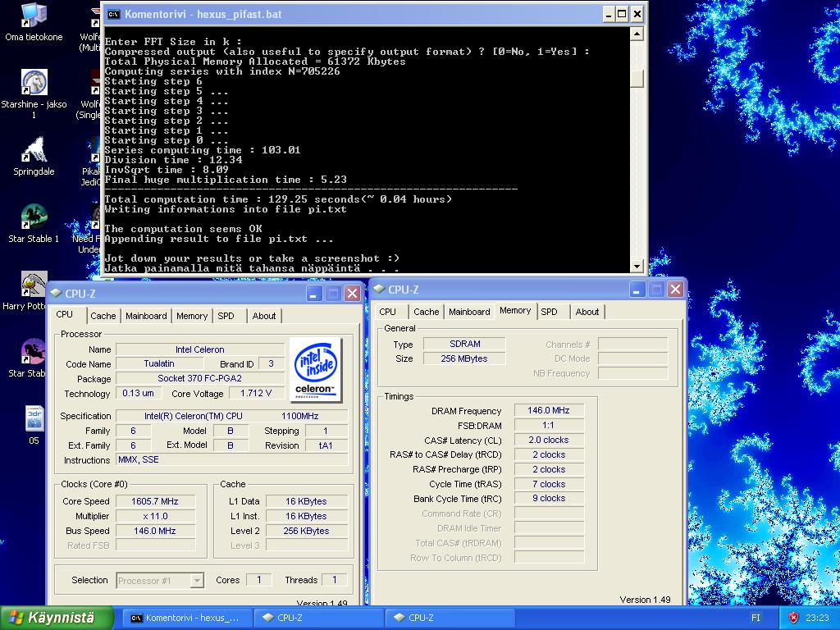Select the Memory tab in right CPU-Z window

(515, 310)
